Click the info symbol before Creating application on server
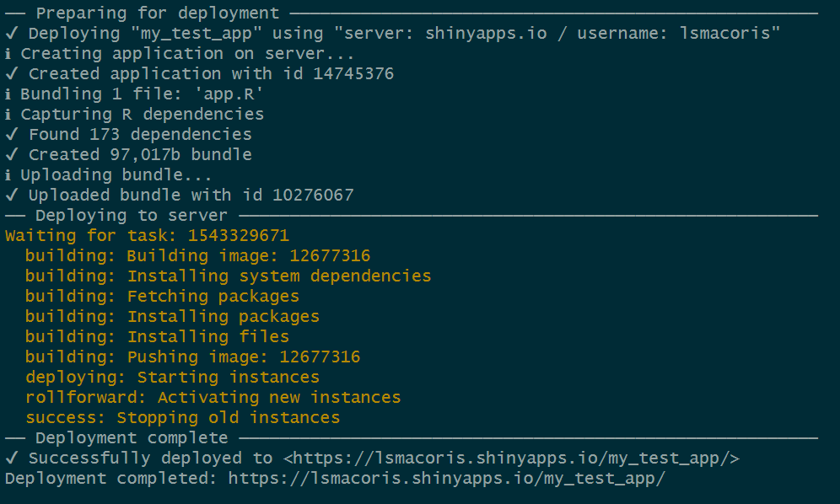The image size is (840, 504). [x=8, y=54]
